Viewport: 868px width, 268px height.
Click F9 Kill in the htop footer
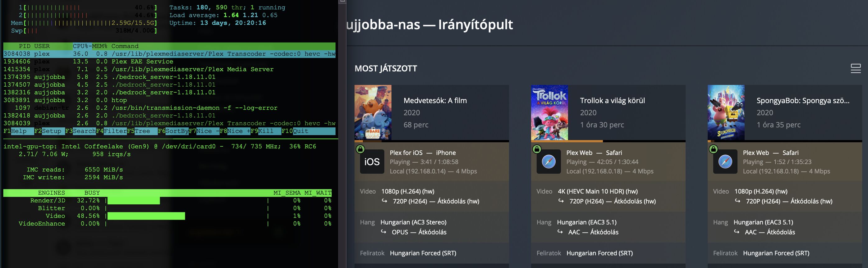click(266, 131)
